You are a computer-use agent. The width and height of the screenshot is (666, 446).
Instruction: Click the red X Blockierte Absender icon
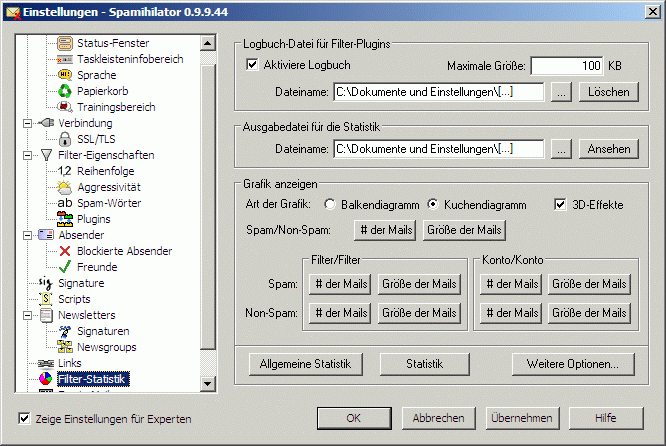tap(65, 251)
